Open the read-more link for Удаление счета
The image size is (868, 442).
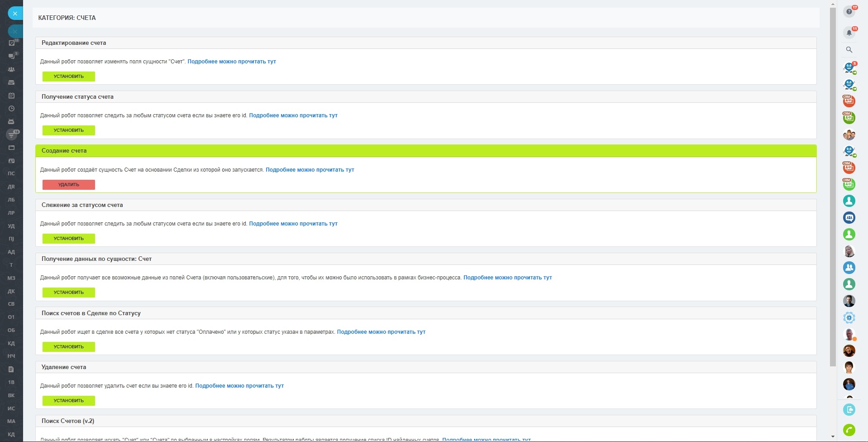pos(239,386)
